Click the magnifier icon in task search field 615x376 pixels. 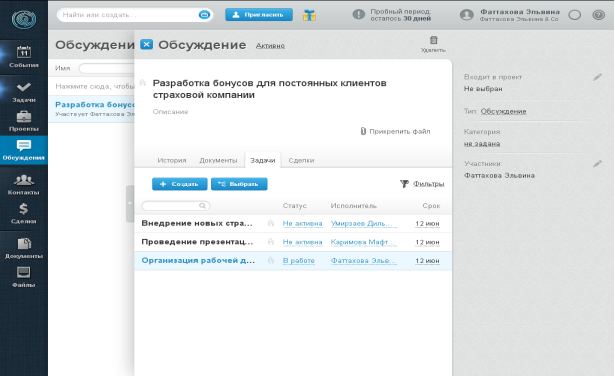[x=202, y=205]
